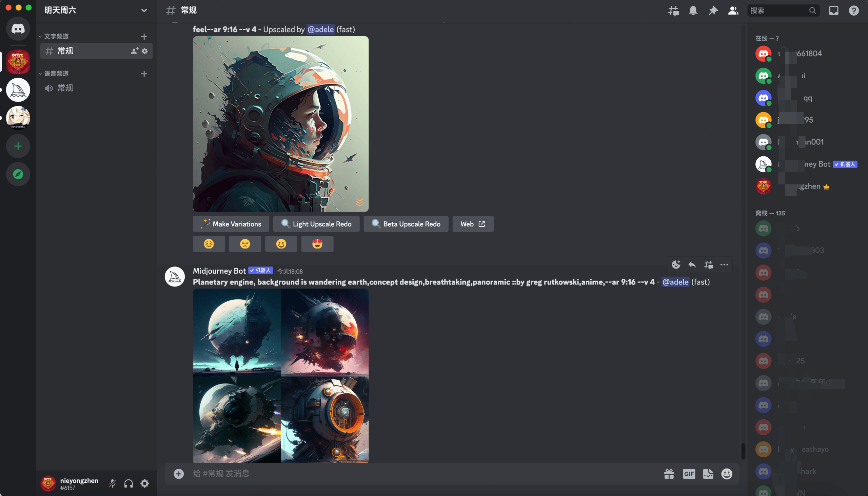
Task: Open Midjourney Bot in member list
Action: [806, 164]
